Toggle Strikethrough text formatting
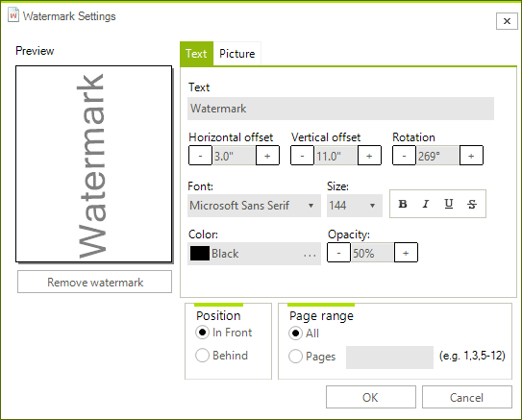522x420 pixels. [x=472, y=204]
